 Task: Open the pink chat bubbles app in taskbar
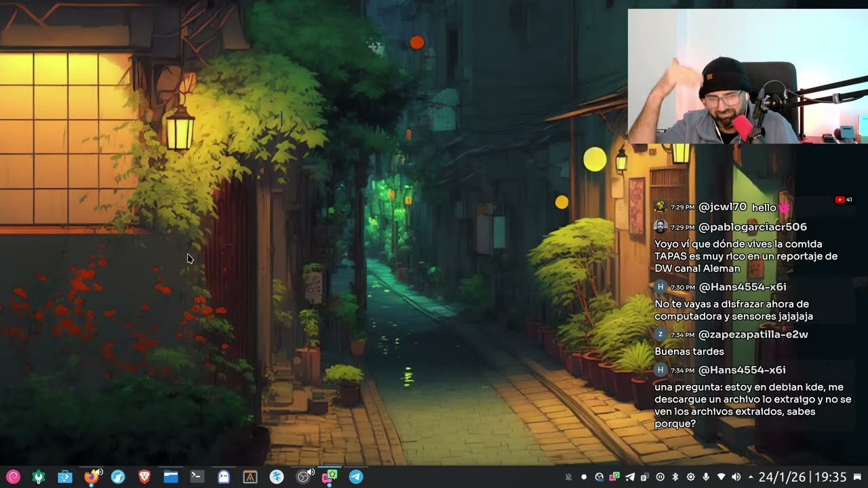(x=330, y=477)
